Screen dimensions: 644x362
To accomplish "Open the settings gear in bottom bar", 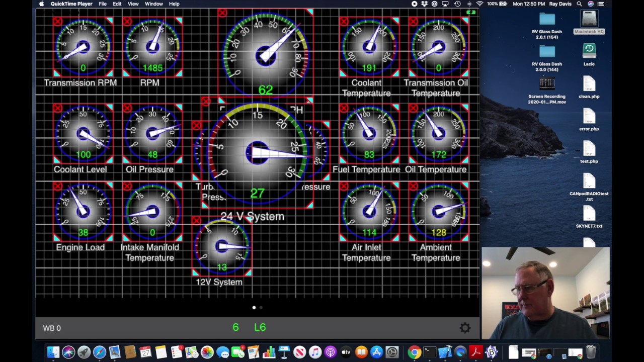I will coord(465,328).
